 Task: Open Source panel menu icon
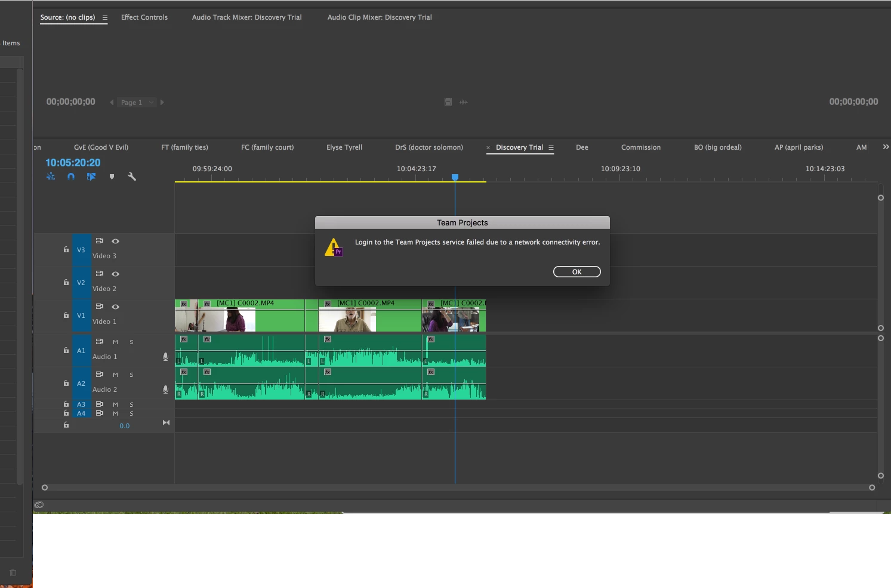point(105,18)
